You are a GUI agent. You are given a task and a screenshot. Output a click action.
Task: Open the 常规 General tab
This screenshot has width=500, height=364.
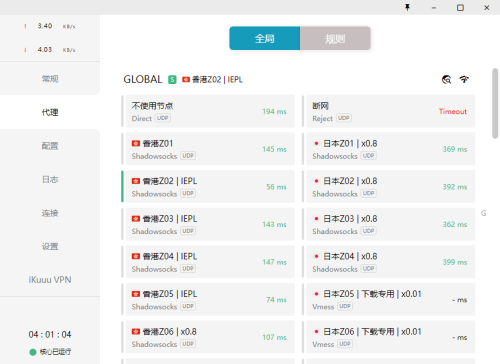pos(50,79)
